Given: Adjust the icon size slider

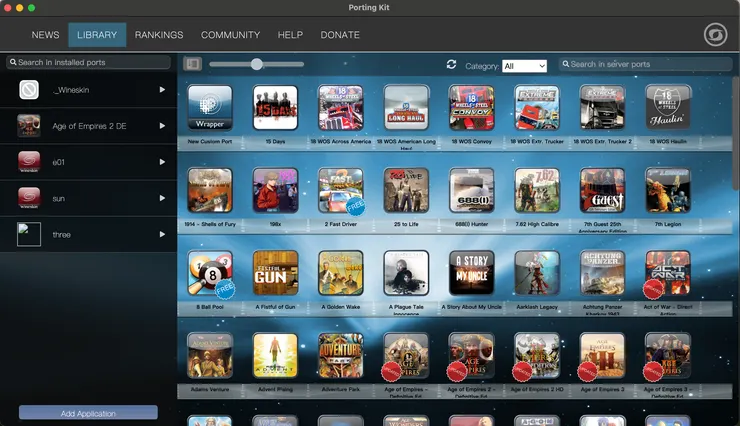Looking at the screenshot, I should (257, 64).
